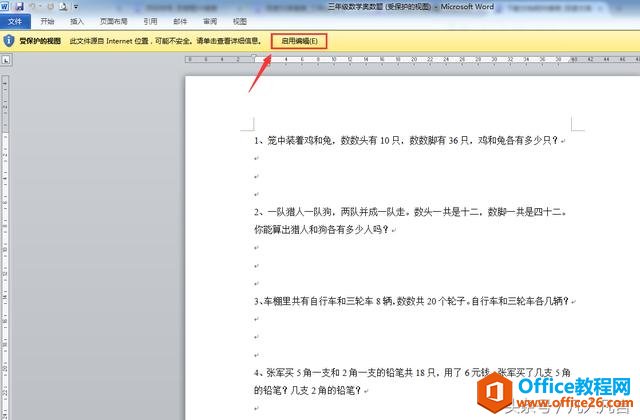Click the first question line about 鸡和兔
This screenshot has width=640, height=420.
[x=405, y=140]
